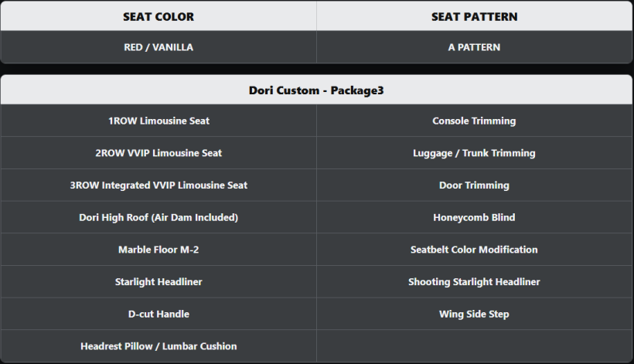This screenshot has width=634, height=364.
Task: Click Seatbelt Color Modification item
Action: point(474,250)
